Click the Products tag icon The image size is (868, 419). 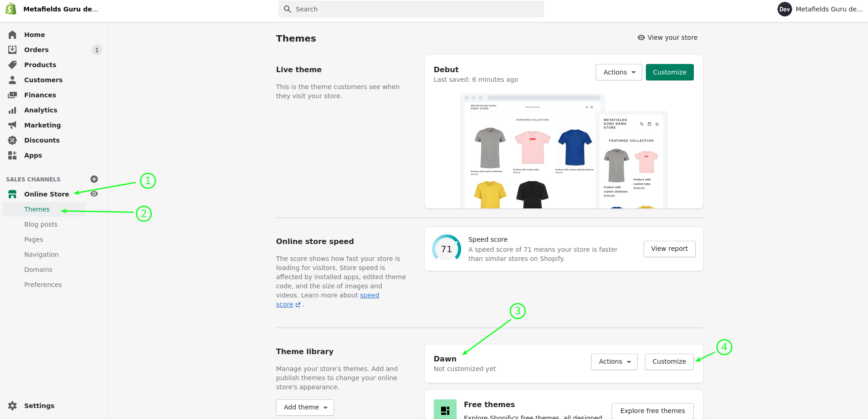click(12, 65)
